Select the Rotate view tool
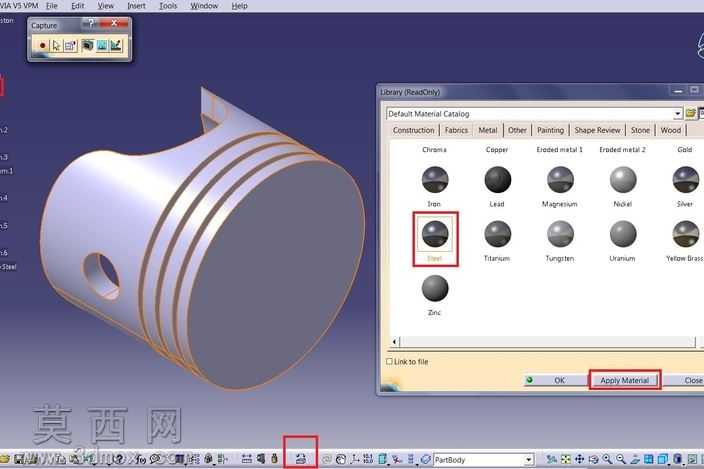Image resolution: width=704 pixels, height=469 pixels. coord(593,459)
